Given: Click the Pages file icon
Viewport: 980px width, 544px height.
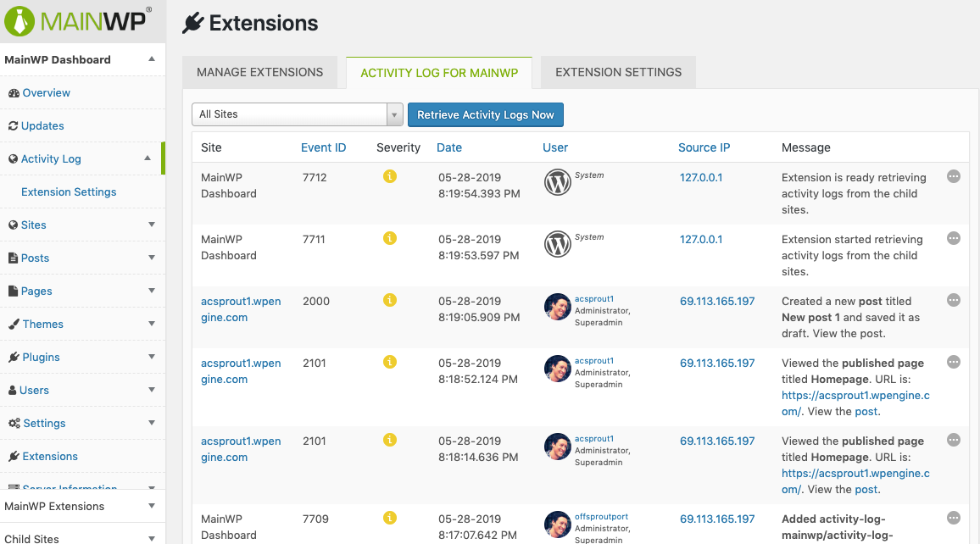Looking at the screenshot, I should (13, 291).
